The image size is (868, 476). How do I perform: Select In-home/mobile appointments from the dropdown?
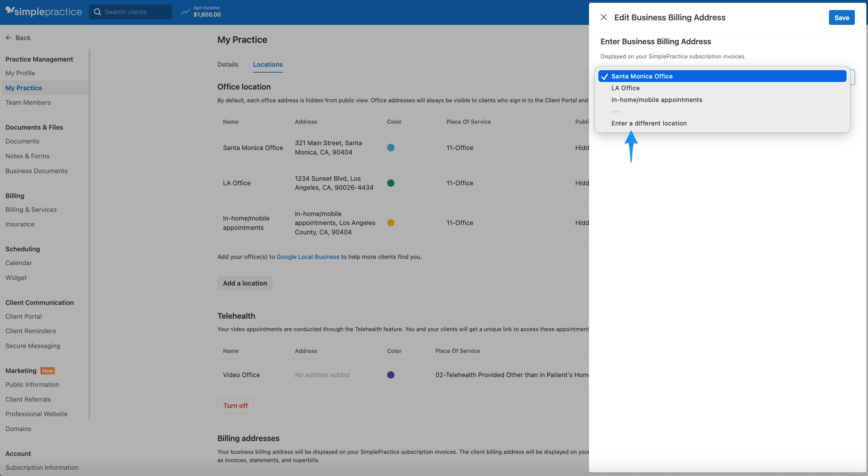click(x=656, y=100)
